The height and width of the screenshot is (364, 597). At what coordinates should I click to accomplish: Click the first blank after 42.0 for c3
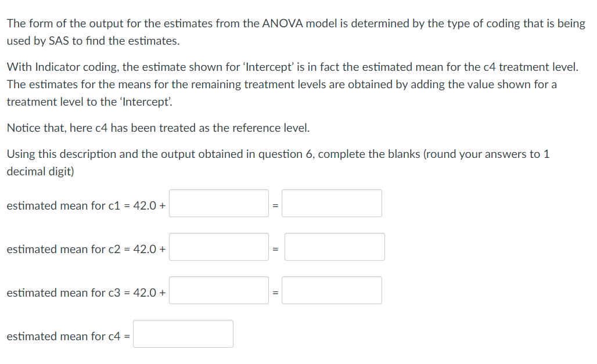point(218,290)
